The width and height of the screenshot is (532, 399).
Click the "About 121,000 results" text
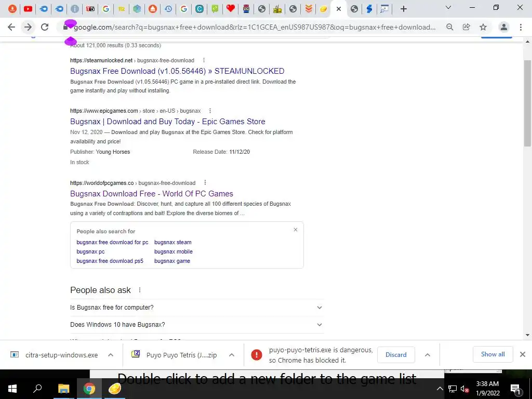point(116,45)
